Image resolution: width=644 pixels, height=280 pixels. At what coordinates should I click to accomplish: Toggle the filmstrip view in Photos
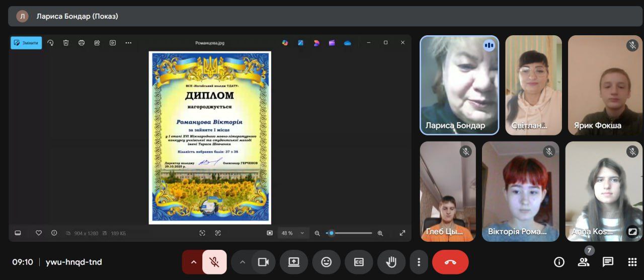(x=18, y=233)
